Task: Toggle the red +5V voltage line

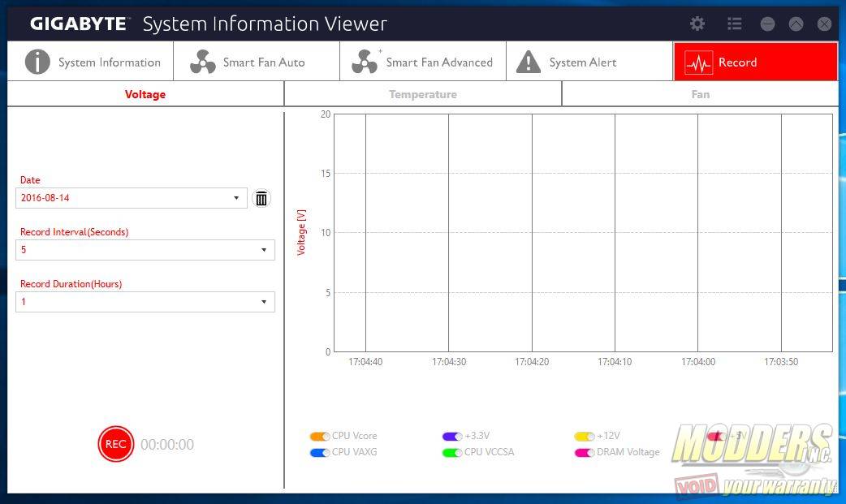Action: (x=717, y=436)
